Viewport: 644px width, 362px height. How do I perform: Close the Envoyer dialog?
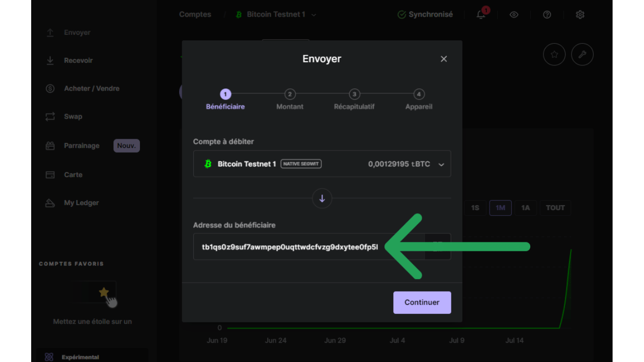444,59
